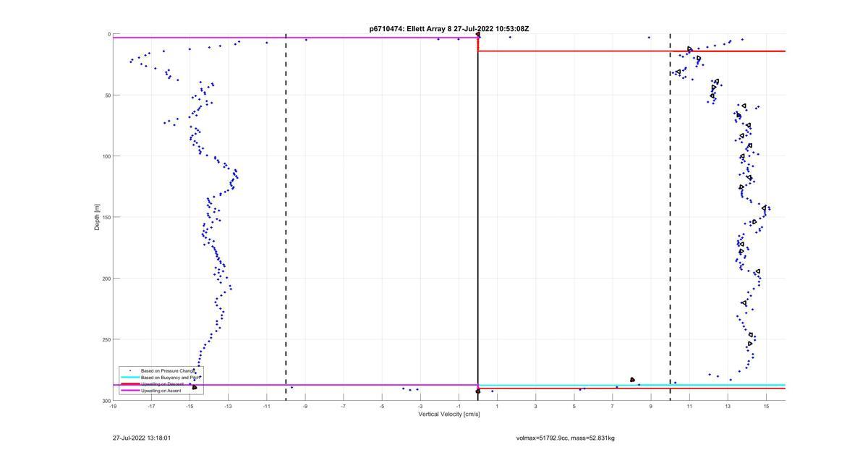Click the red line sample in the legend
This screenshot has width=868, height=450.
coord(130,384)
